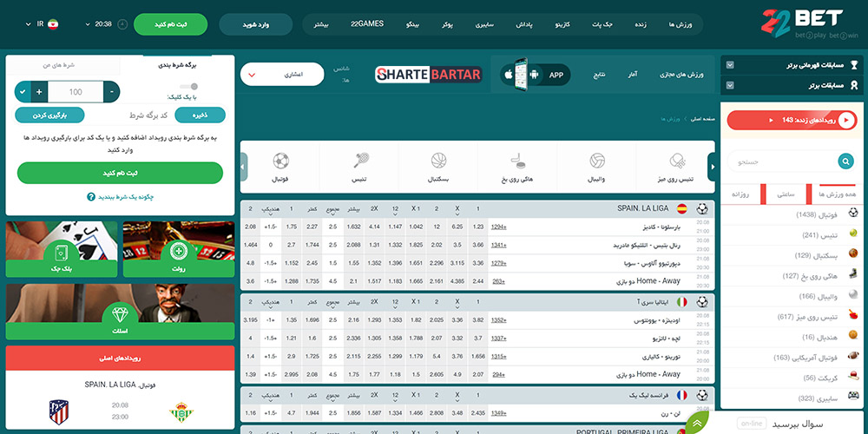Image resolution: width=868 pixels, height=434 pixels.
Task: Open the Bingo menu item
Action: click(413, 25)
